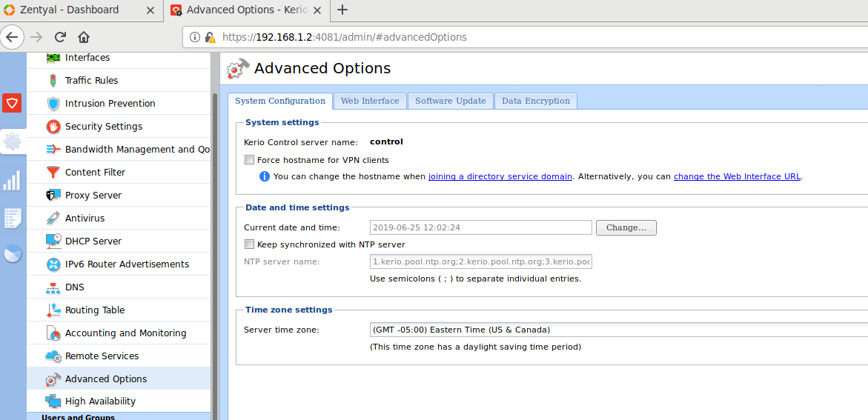Click the blue info icon beside hostname note

[265, 176]
